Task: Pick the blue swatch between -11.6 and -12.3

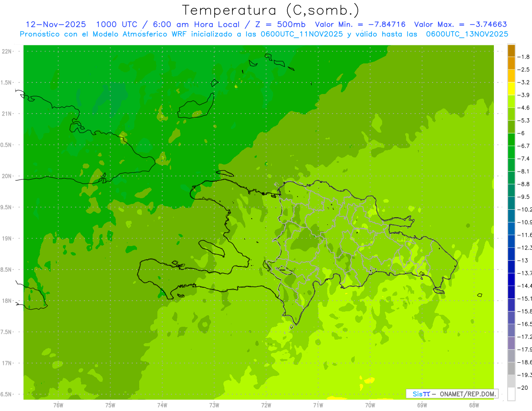Action: 511,241
